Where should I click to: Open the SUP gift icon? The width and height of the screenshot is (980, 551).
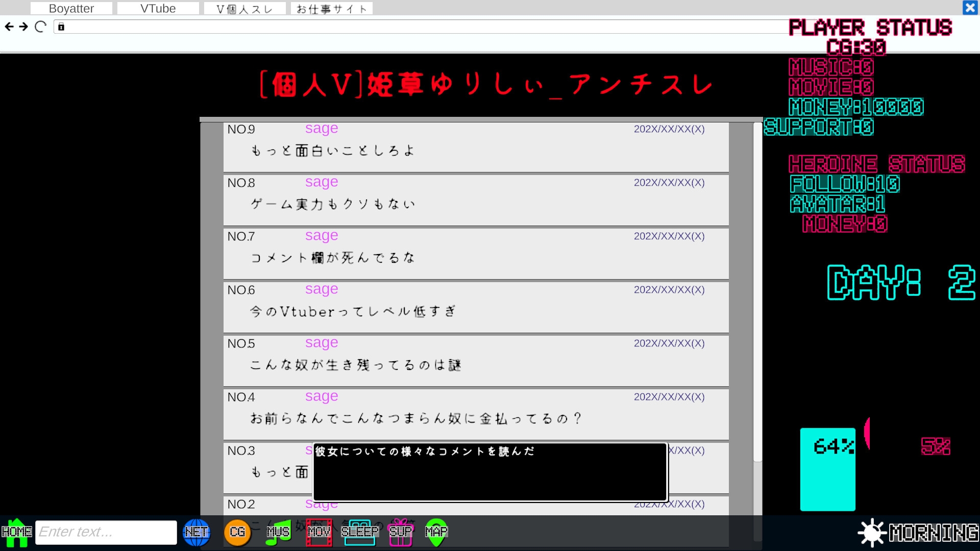(401, 532)
